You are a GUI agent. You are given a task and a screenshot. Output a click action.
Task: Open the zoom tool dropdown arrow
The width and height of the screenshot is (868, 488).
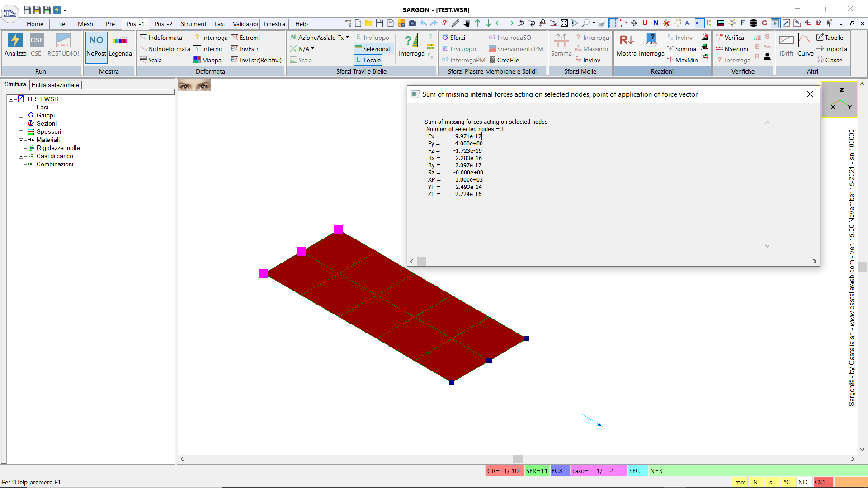(594, 23)
